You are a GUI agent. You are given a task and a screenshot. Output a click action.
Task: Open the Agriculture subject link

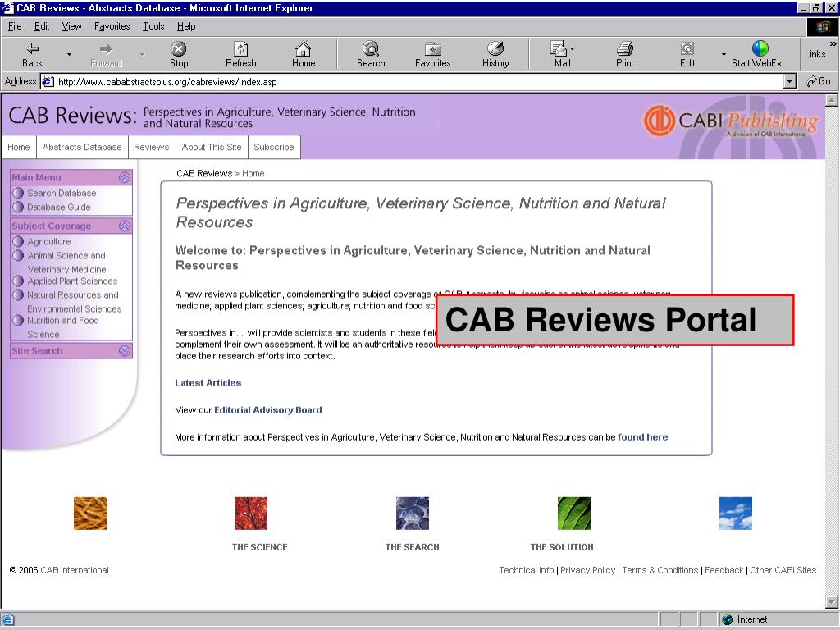(x=48, y=242)
